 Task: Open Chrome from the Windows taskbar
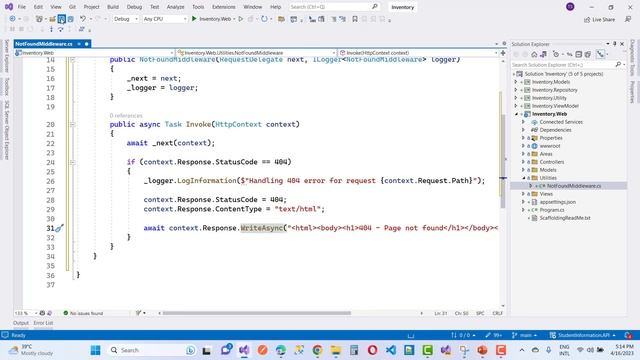[317, 350]
